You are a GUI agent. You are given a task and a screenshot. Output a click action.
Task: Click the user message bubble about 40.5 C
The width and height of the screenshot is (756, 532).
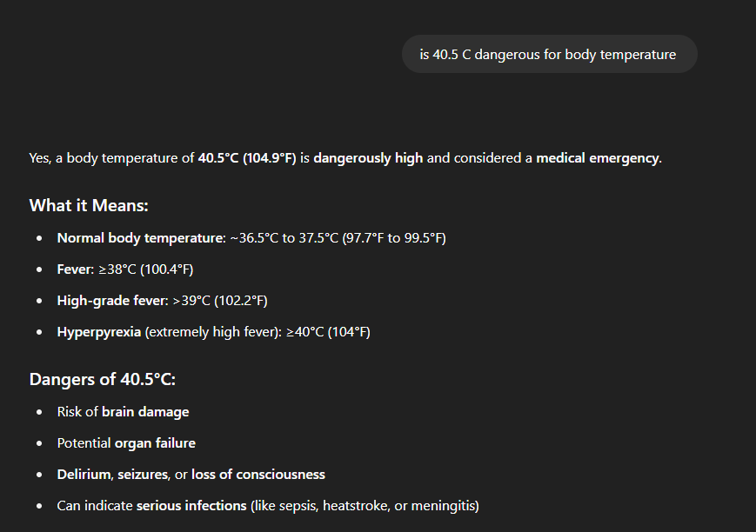pyautogui.click(x=548, y=55)
